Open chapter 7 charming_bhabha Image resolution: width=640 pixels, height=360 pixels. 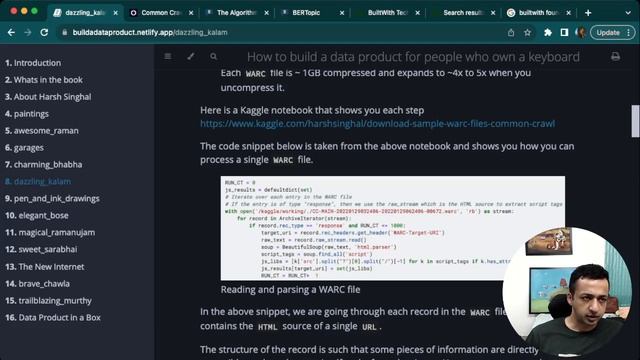click(x=43, y=164)
